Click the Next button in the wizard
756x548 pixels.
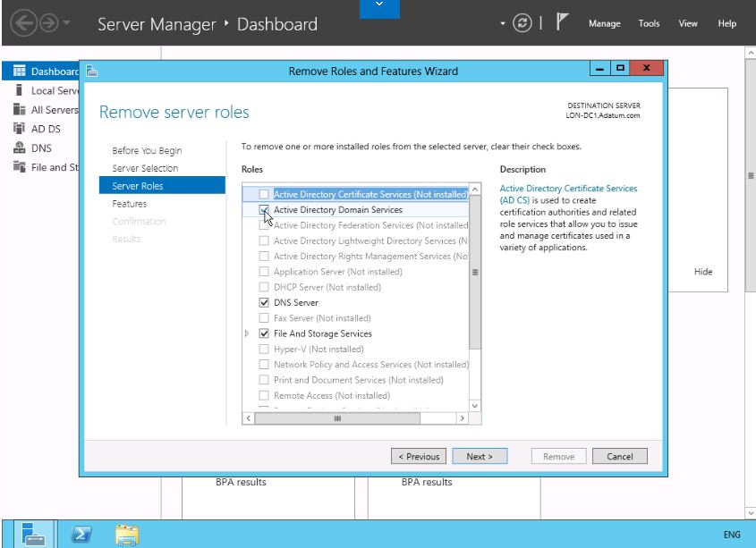click(480, 457)
